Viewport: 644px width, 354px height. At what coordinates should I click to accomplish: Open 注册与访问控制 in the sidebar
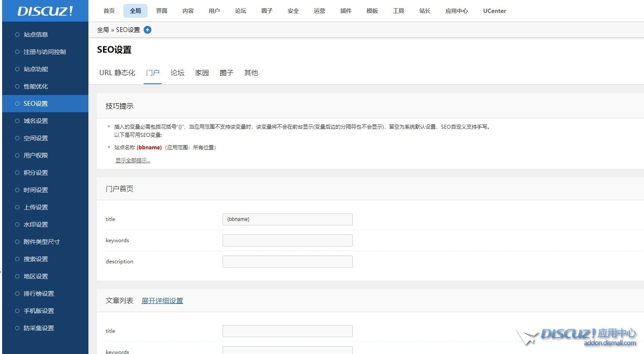point(44,52)
